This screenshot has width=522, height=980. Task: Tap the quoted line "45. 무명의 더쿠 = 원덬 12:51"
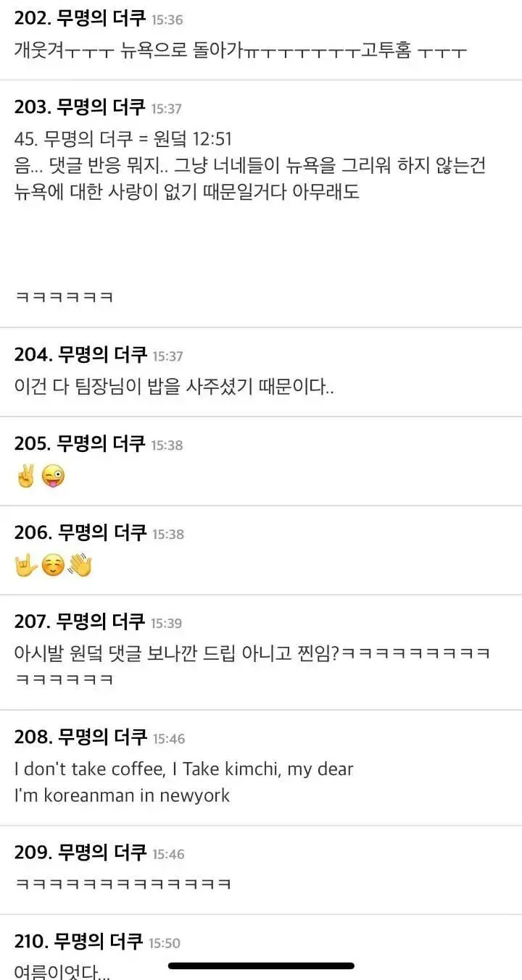pyautogui.click(x=123, y=138)
